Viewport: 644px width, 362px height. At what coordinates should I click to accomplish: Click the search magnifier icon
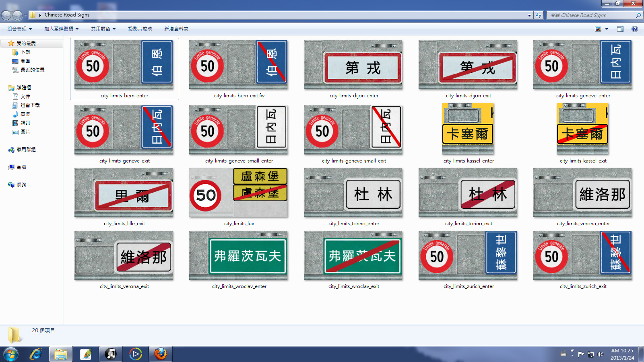(638, 15)
